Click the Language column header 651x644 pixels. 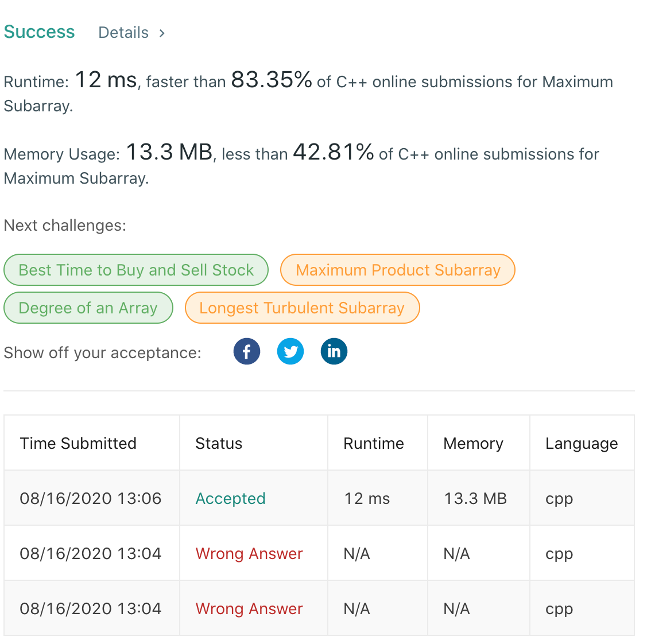(x=582, y=443)
